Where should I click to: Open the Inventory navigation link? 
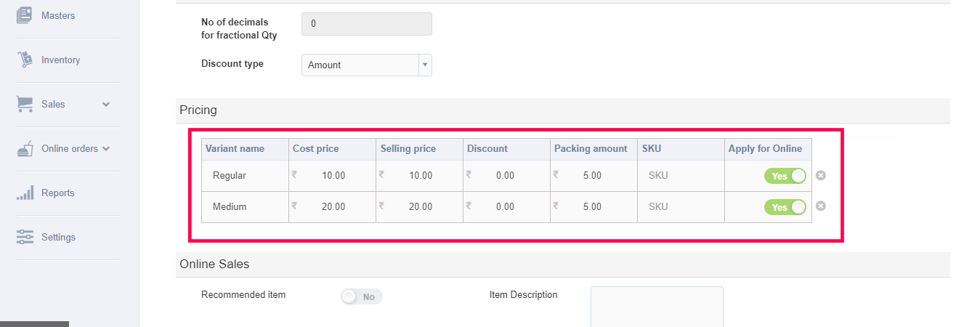(61, 60)
